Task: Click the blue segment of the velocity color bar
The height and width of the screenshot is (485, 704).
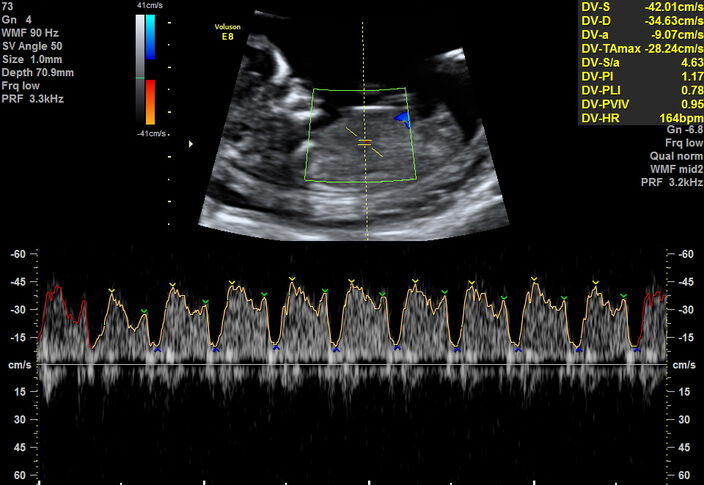Action: pyautogui.click(x=150, y=37)
